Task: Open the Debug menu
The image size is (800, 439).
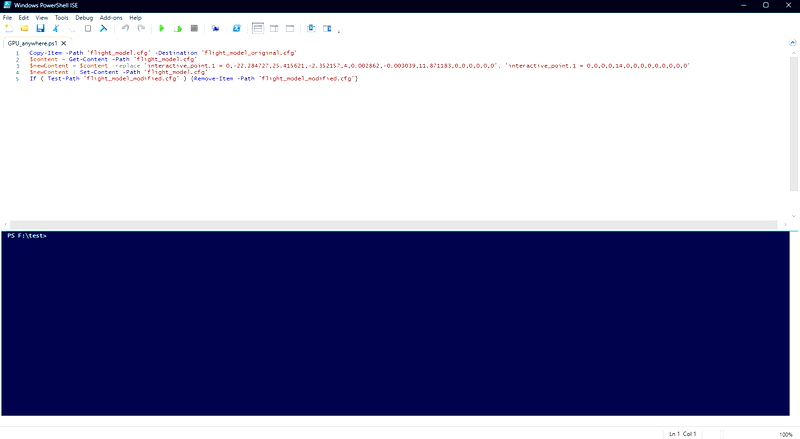Action: [84, 18]
